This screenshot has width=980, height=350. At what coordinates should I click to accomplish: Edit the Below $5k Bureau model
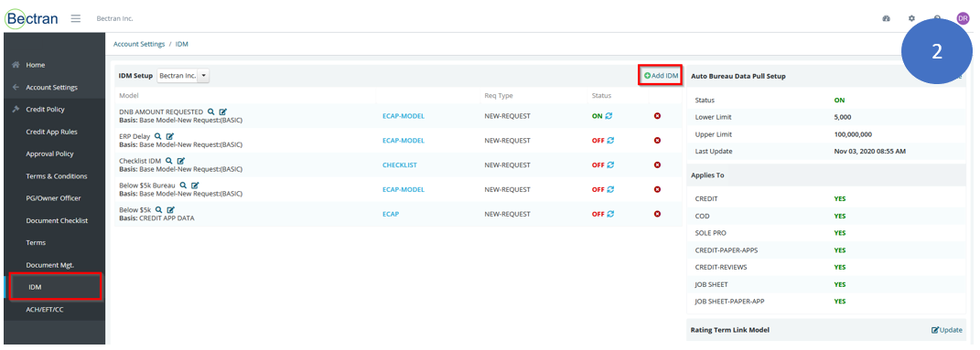195,186
